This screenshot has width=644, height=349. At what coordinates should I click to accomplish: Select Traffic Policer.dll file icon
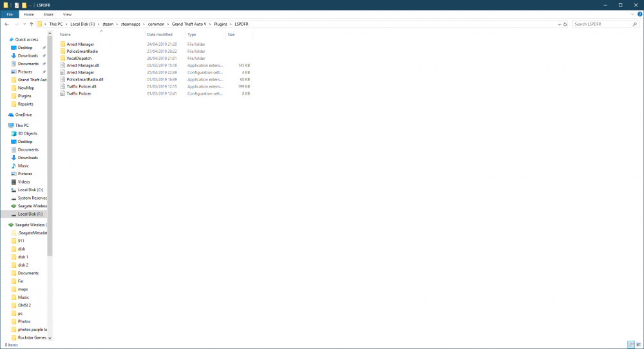(x=63, y=86)
